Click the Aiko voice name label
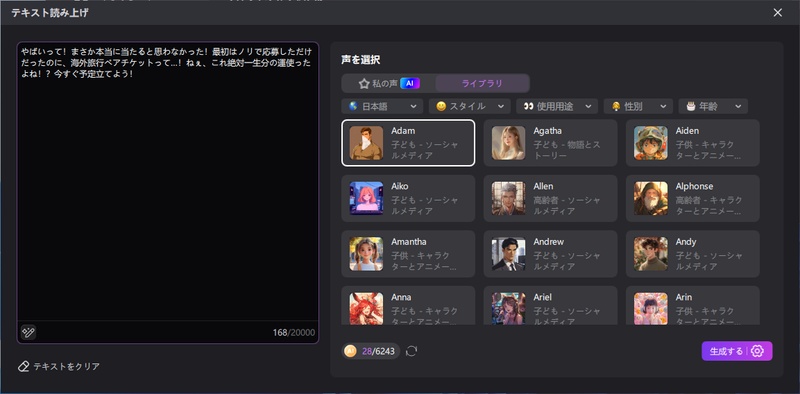This screenshot has width=800, height=394. (399, 186)
